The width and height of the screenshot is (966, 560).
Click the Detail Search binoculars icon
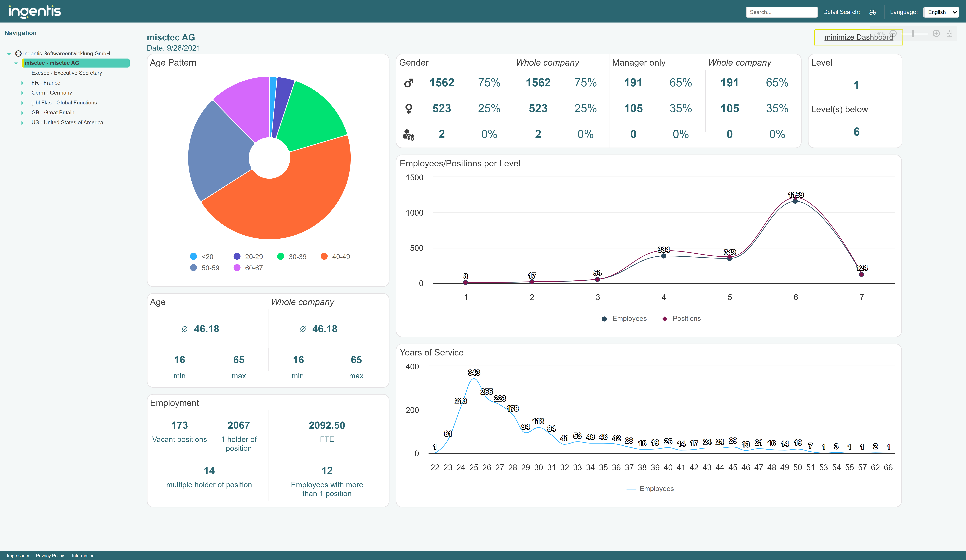[873, 12]
